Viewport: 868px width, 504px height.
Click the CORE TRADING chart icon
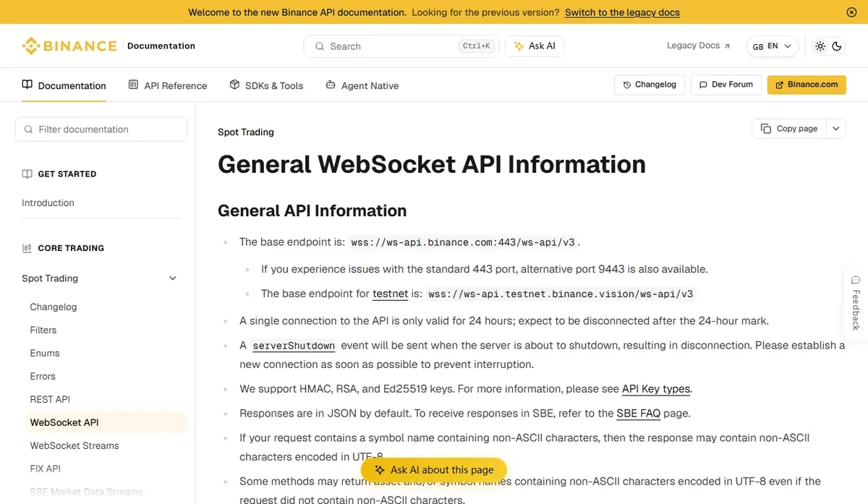[27, 248]
